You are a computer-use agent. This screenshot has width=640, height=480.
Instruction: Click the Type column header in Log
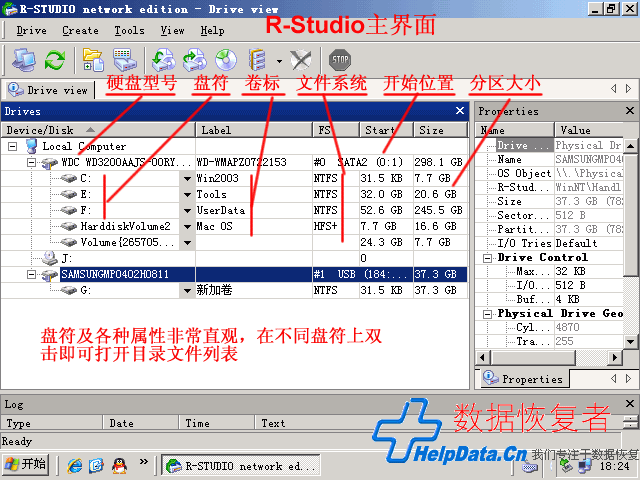click(51, 423)
